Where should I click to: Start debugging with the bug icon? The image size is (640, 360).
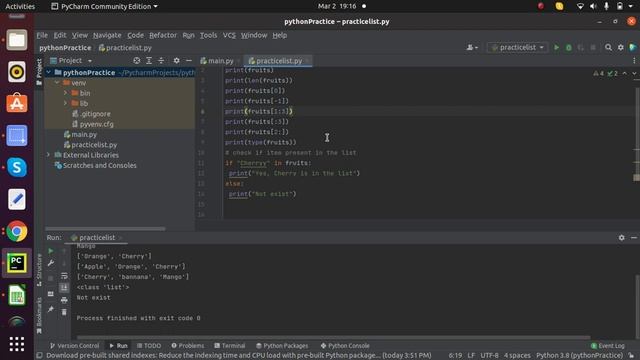[569, 48]
